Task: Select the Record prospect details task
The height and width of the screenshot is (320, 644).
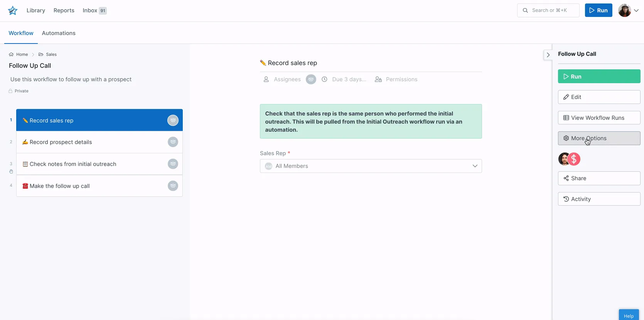Action: coord(99,142)
